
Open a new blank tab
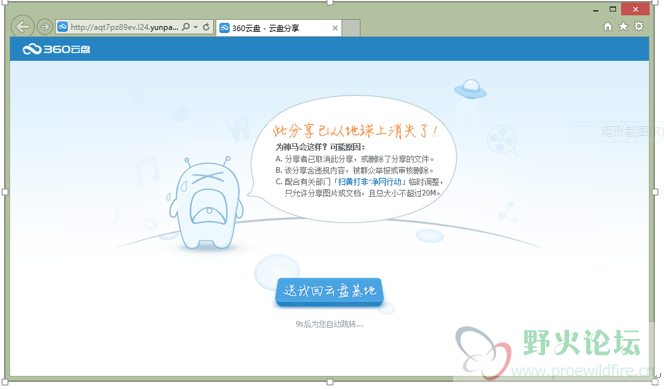pyautogui.click(x=351, y=28)
